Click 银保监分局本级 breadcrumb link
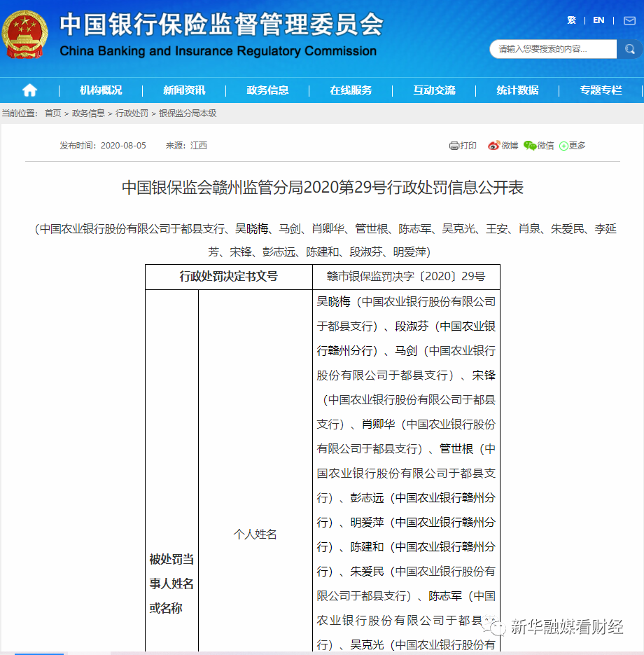The width and height of the screenshot is (644, 655). [188, 113]
